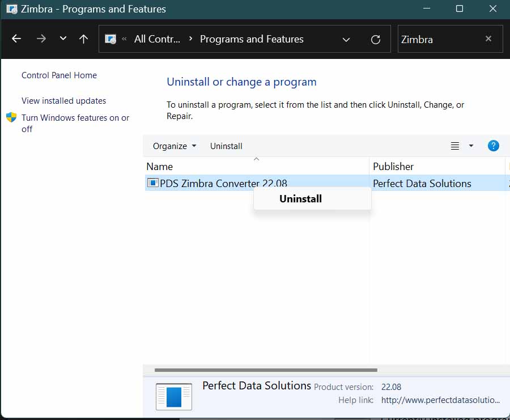
Task: Open Turn Windows features on or off
Action: coord(75,124)
